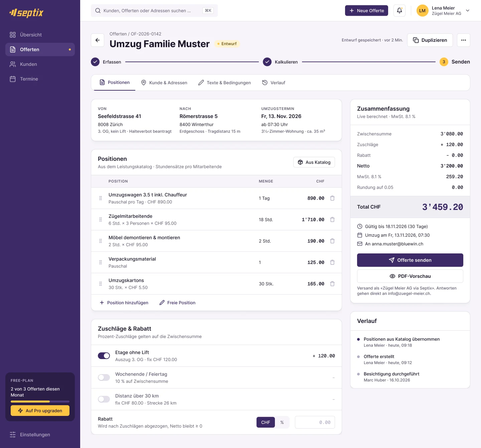Expand the Lena Meier account menu
The width and height of the screenshot is (481, 448).
click(443, 11)
